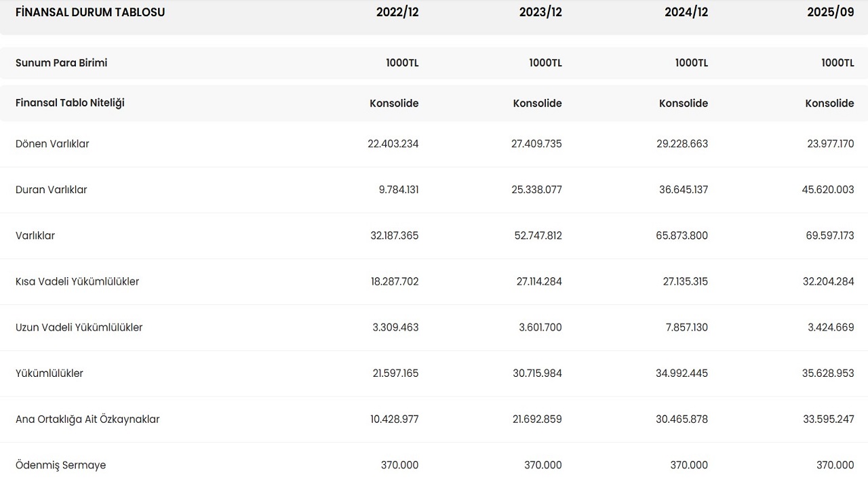Select the 2023/12 period column header
This screenshot has width=868, height=488.
[540, 12]
